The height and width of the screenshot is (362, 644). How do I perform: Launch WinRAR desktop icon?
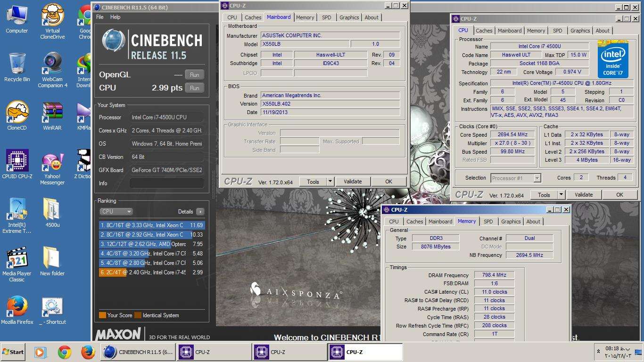52,116
